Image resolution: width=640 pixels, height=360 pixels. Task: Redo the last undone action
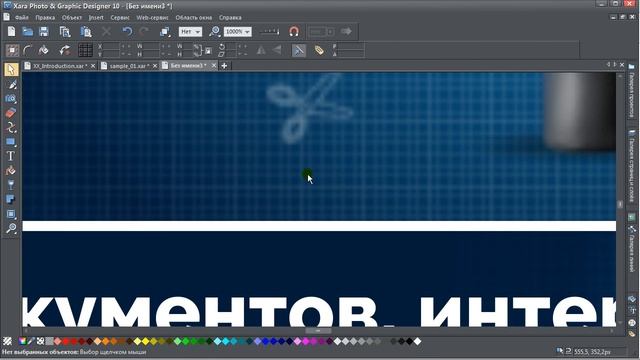point(144,31)
